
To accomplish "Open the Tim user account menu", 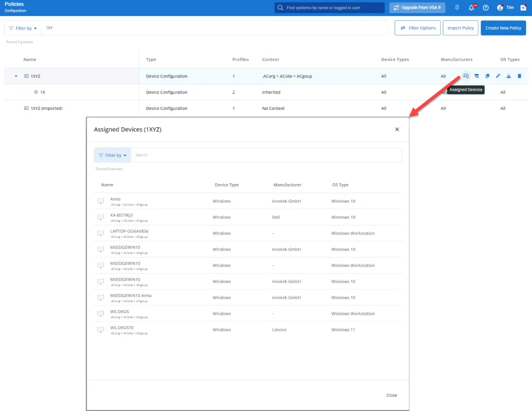I will [x=505, y=8].
